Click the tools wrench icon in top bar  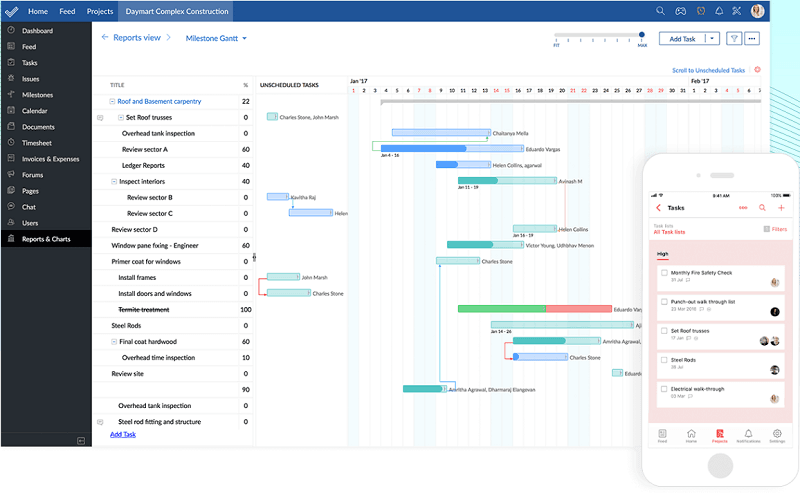coord(737,11)
